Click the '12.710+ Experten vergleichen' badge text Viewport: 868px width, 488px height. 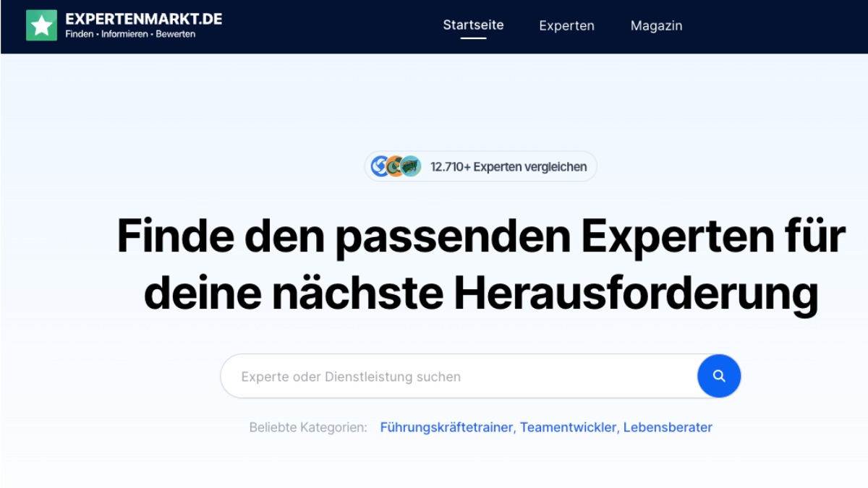(509, 167)
